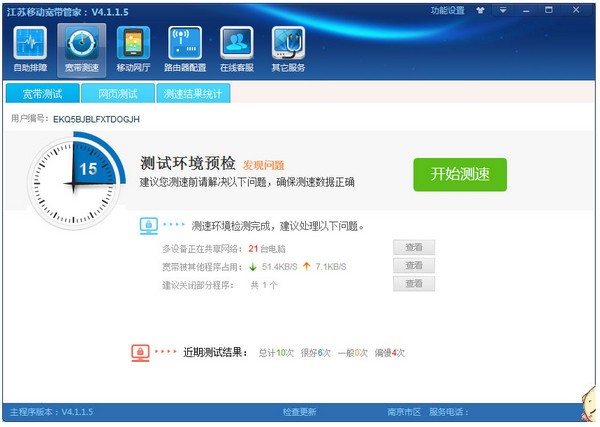
Task: Click 主程序版本 V4.1.1.5 text
Action: point(51,412)
